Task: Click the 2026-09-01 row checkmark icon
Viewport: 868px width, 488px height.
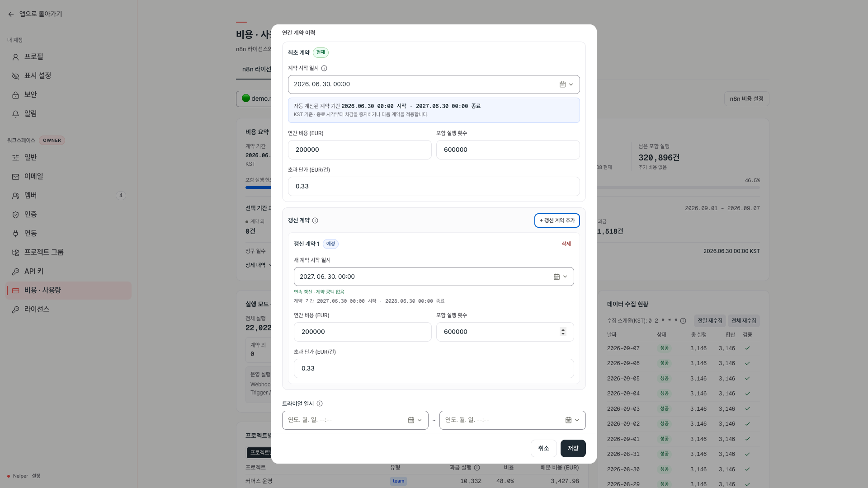Action: 747,439
